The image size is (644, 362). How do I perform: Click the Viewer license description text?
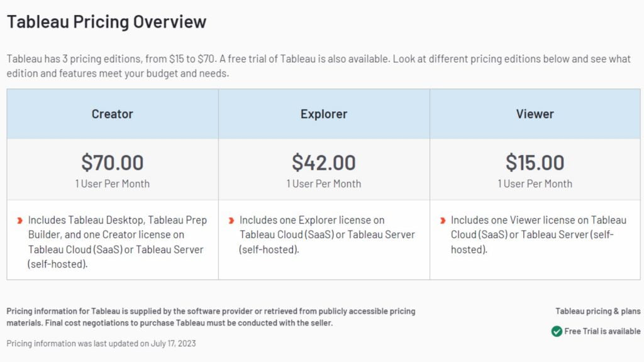pyautogui.click(x=538, y=235)
